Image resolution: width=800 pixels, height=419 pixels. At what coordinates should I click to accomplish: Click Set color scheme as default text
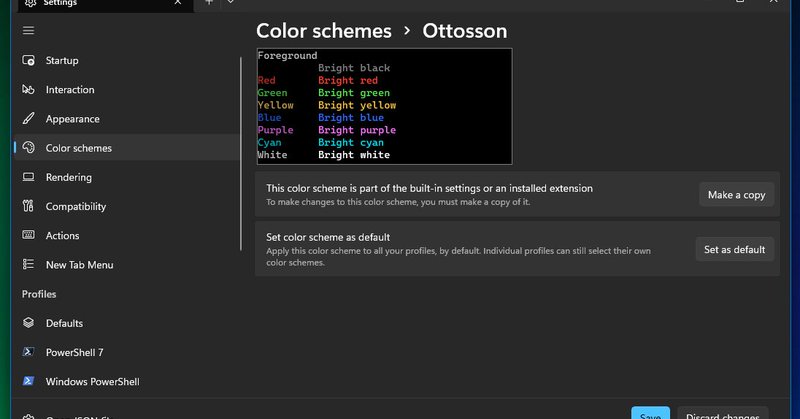tap(328, 237)
